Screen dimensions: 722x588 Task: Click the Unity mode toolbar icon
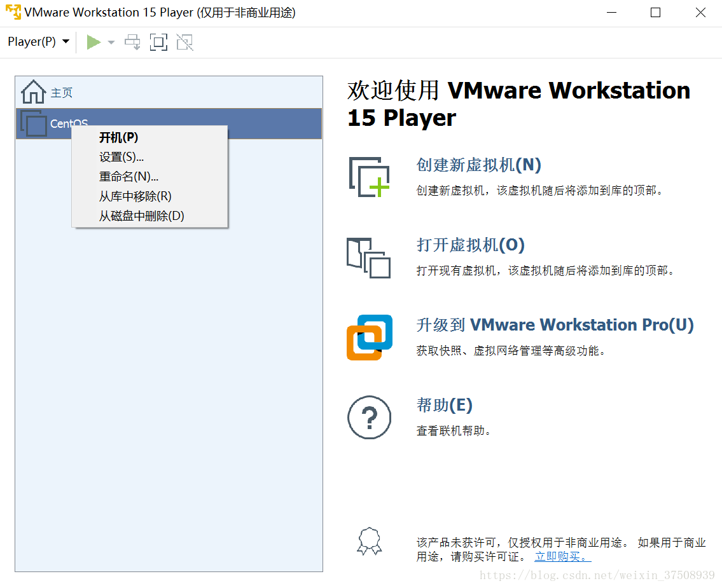coord(184,43)
